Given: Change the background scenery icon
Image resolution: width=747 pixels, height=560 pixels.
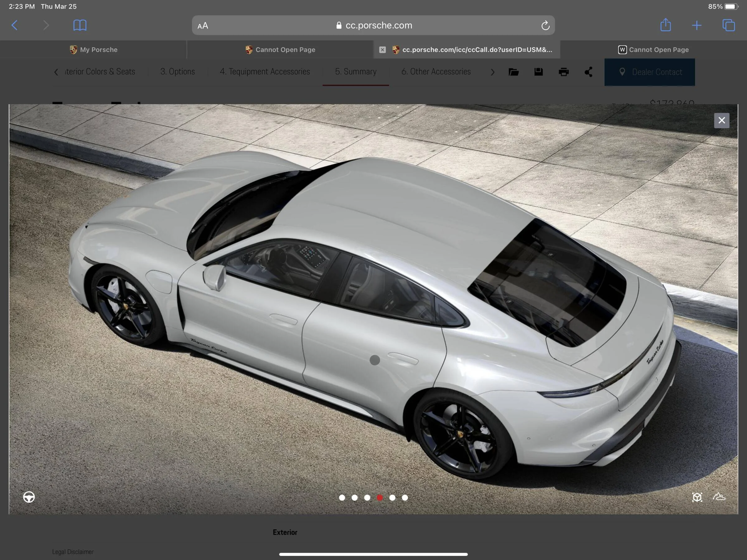Looking at the screenshot, I should pos(719,497).
